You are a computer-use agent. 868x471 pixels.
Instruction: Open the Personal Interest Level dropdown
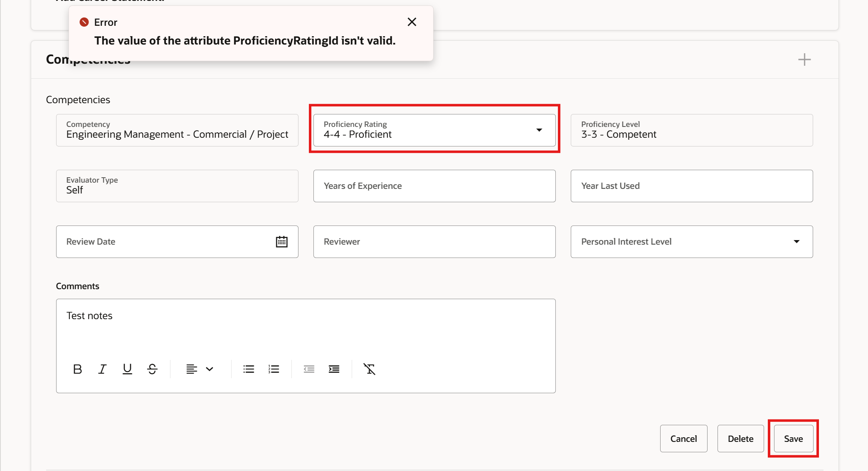point(796,242)
